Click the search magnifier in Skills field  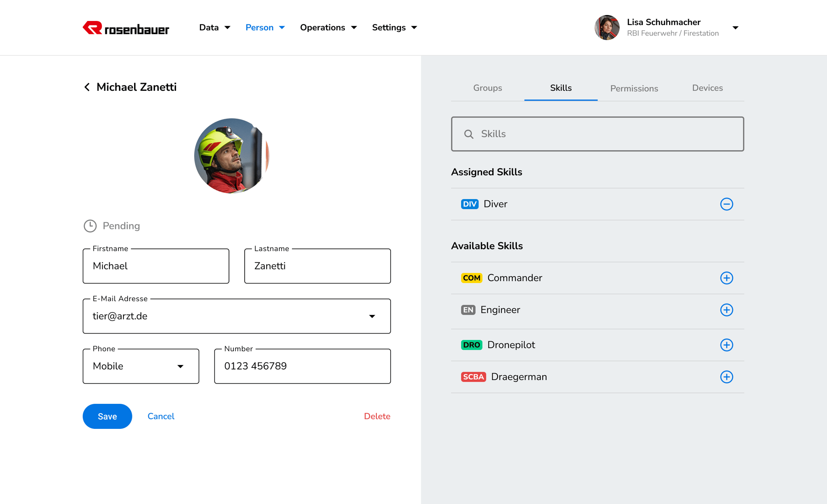click(x=468, y=134)
